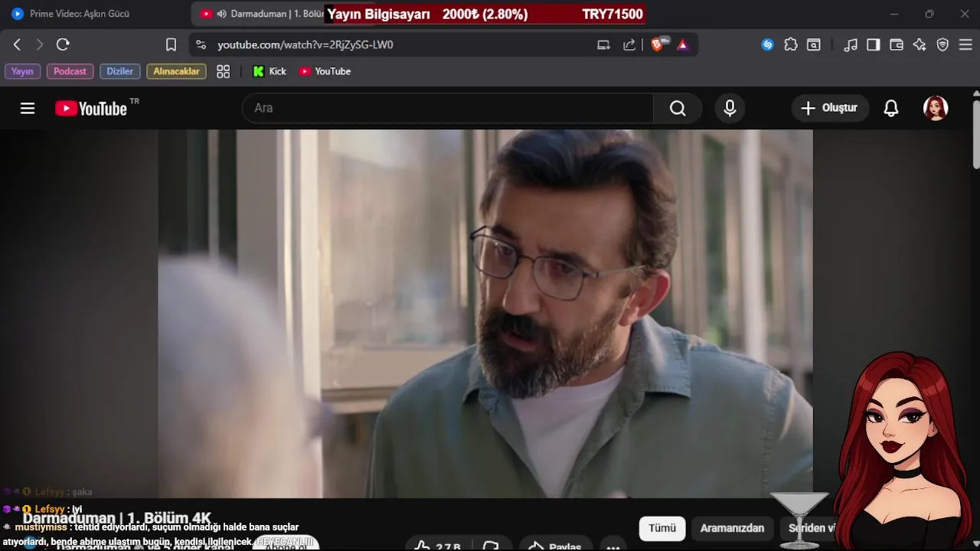Open Leo AI sparkle icon
Screen dimensions: 980x551
tap(920, 44)
